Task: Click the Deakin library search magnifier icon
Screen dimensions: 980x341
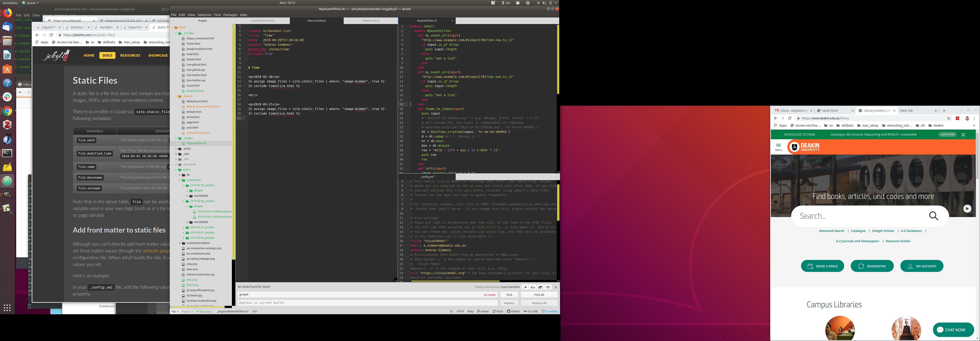Action: pos(933,216)
